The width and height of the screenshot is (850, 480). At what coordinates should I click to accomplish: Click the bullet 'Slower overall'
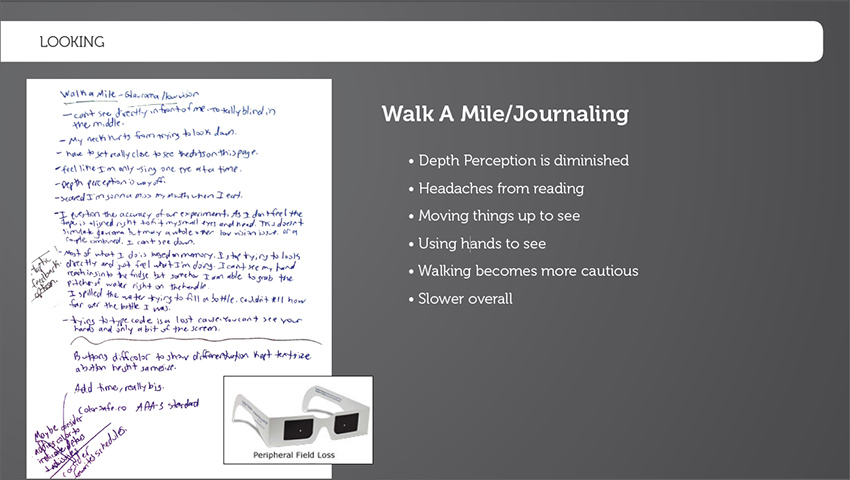pos(465,299)
